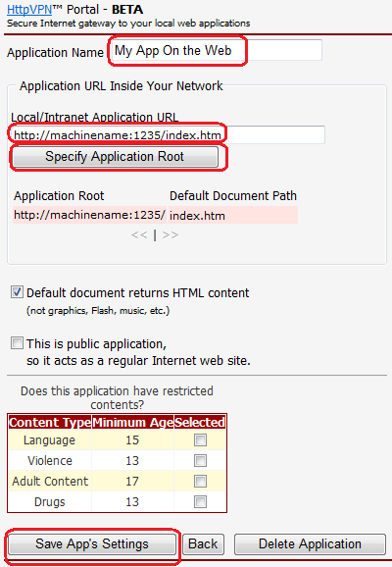Click the << shift-left arrows
The image size is (392, 567).
[x=139, y=235]
